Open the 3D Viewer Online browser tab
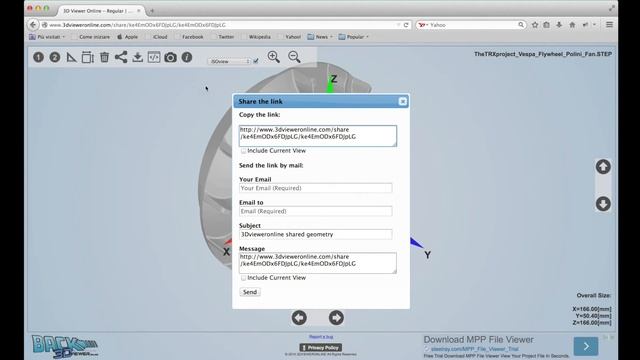This screenshot has height=360, width=640. pos(100,11)
